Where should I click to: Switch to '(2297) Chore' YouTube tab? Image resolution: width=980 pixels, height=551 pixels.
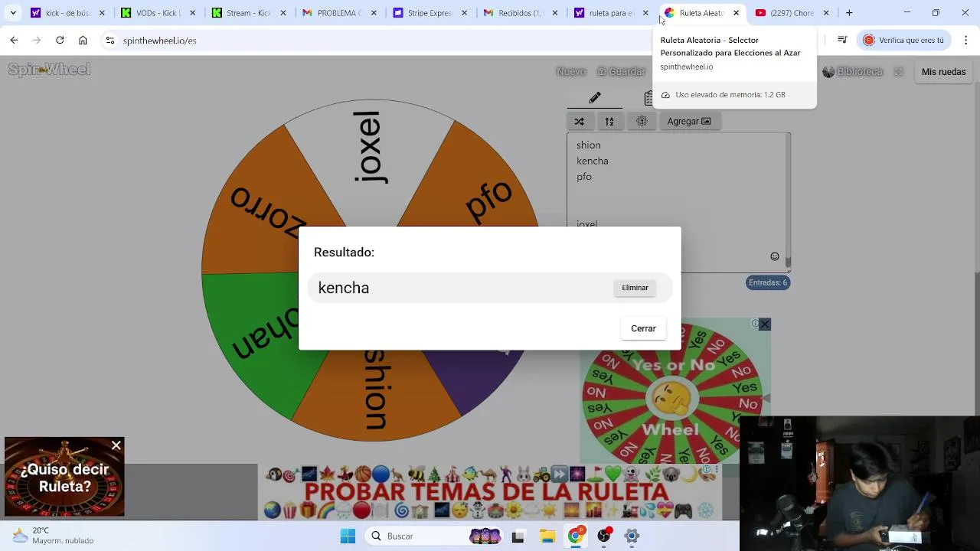click(x=791, y=13)
